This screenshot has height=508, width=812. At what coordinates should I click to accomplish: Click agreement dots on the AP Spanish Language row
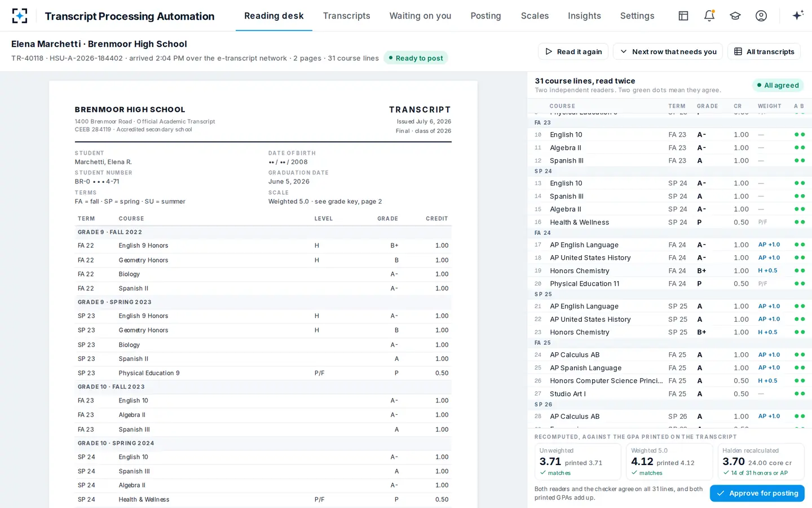coord(799,368)
